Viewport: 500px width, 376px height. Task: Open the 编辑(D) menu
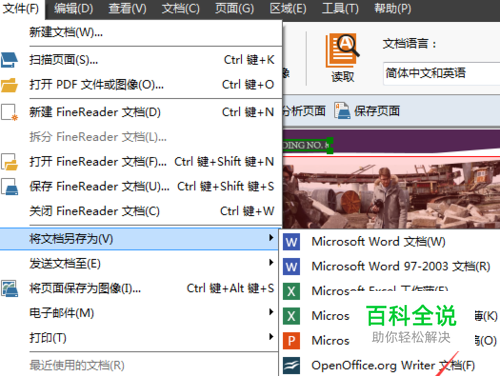(74, 9)
